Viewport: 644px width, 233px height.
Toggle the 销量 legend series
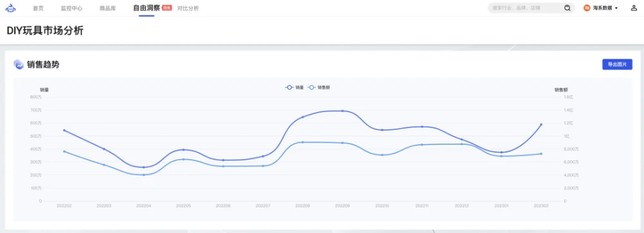(294, 88)
